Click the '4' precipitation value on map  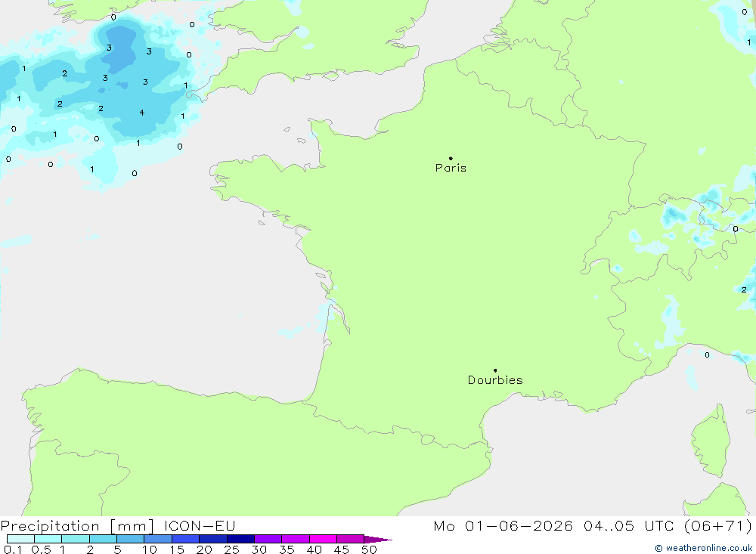click(x=142, y=113)
